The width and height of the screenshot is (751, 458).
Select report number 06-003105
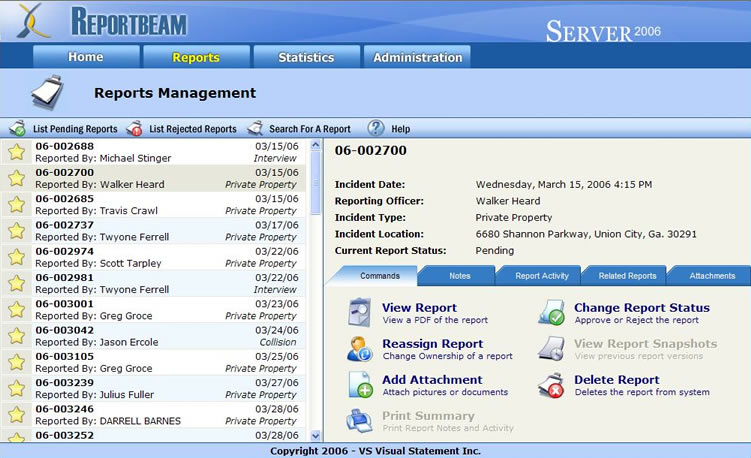65,356
